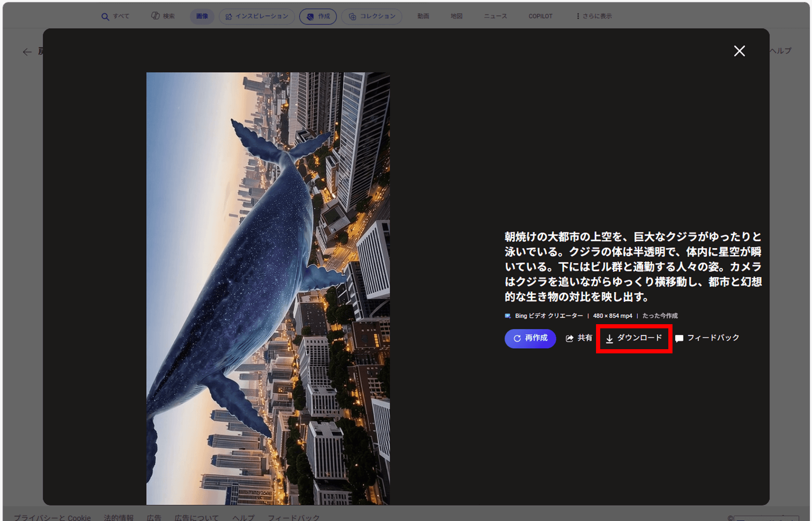Screen dimensions: 812x521
Task: Select the 画像 tab
Action: tap(202, 16)
